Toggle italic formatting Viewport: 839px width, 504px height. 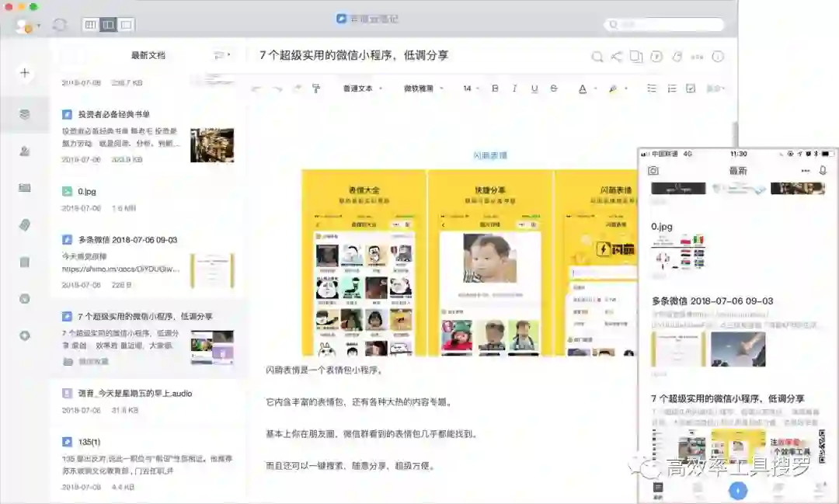(x=514, y=89)
